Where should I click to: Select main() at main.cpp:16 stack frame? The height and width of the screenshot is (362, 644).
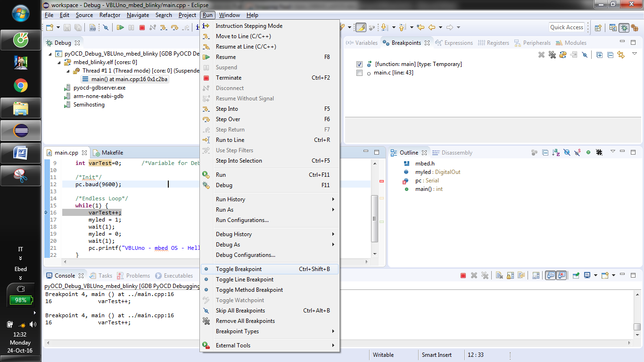coord(124,79)
